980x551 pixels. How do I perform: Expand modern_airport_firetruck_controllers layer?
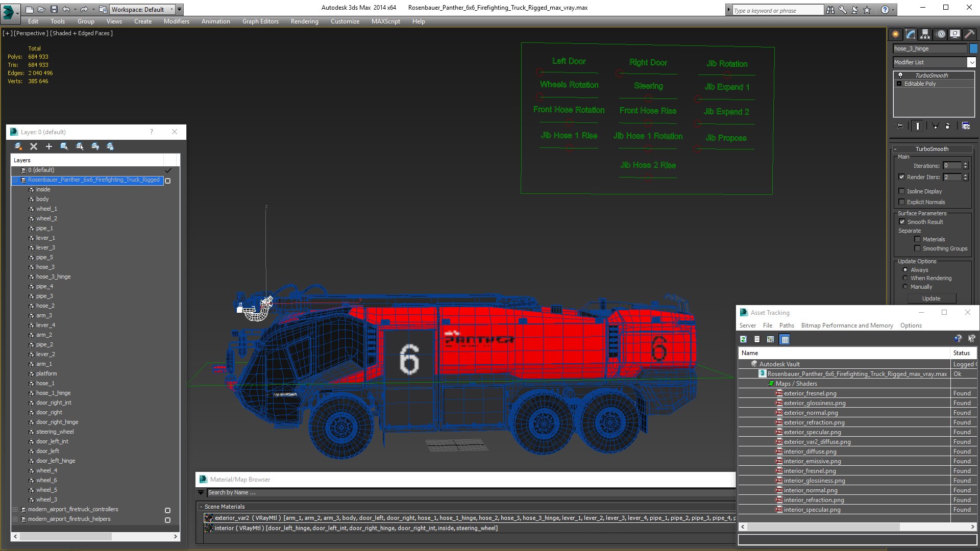click(x=15, y=510)
